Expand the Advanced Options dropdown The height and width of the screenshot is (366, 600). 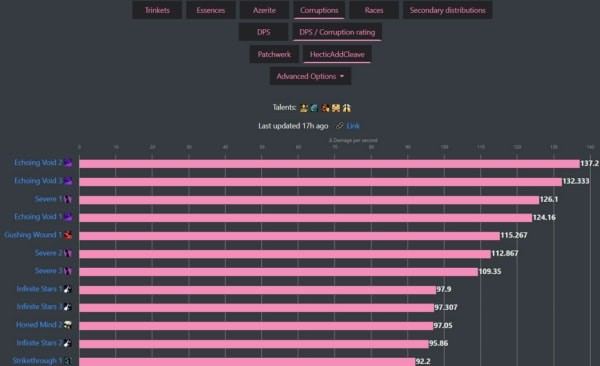point(310,76)
